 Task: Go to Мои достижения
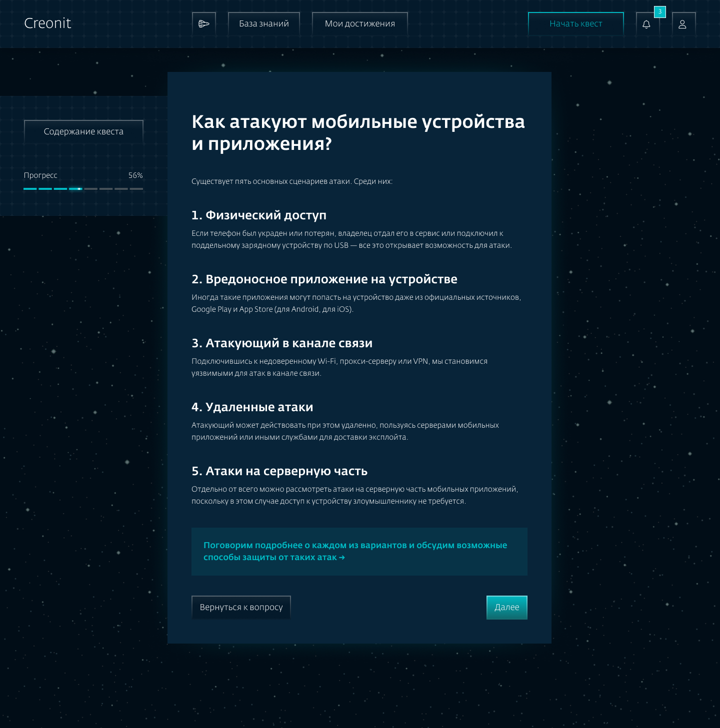tap(360, 23)
